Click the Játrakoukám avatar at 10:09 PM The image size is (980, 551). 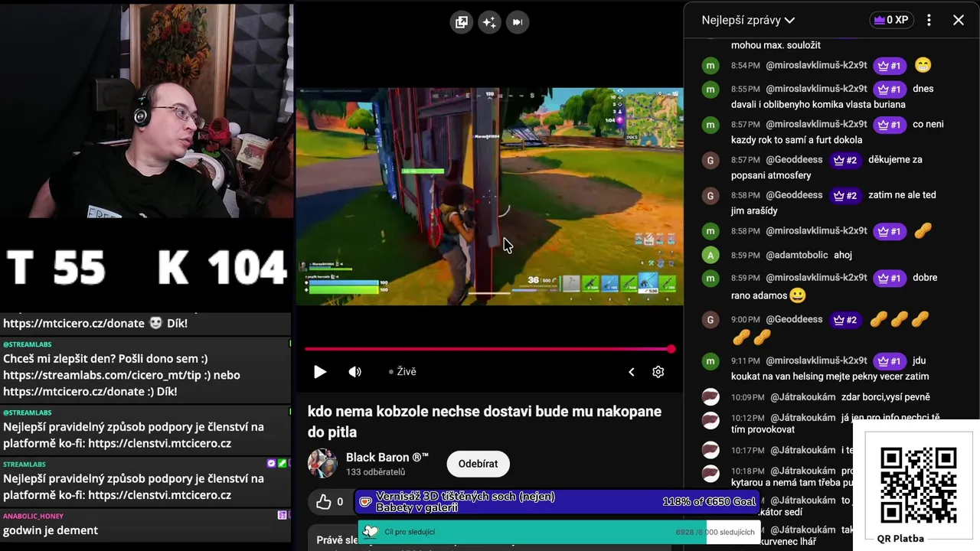710,397
